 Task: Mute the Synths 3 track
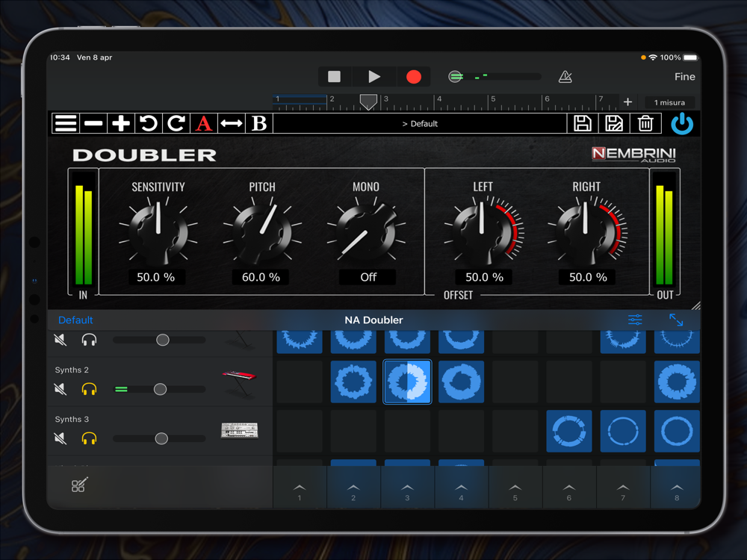pyautogui.click(x=61, y=438)
